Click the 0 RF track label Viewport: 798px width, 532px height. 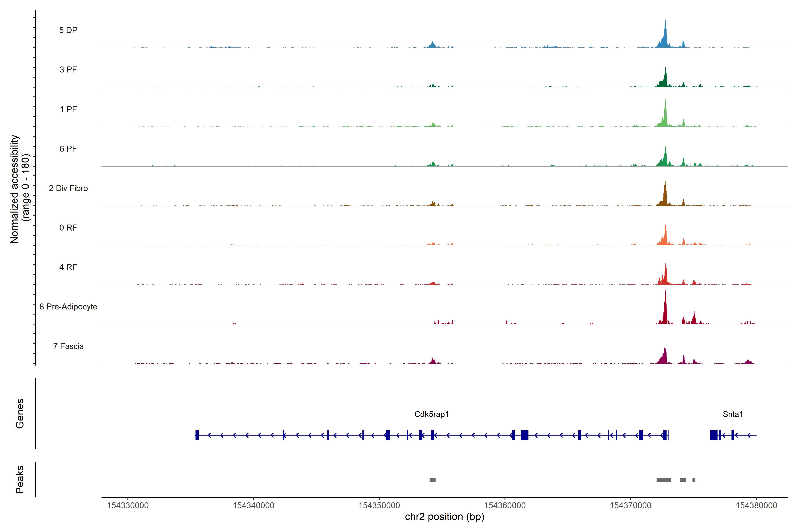point(68,228)
